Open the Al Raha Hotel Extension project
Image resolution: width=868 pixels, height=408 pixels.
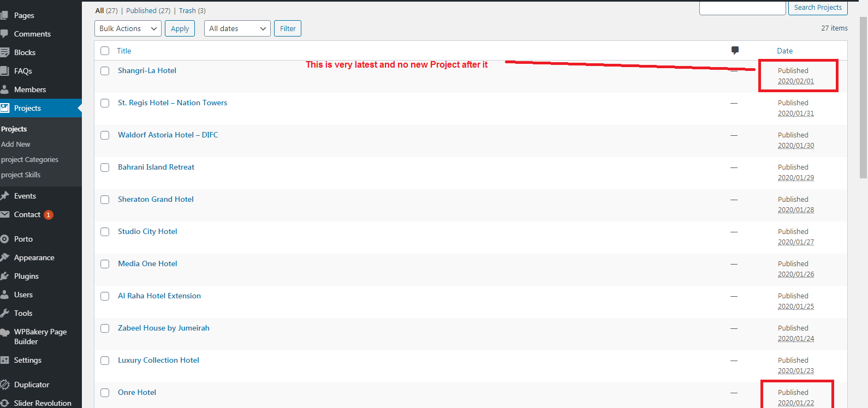[159, 296]
